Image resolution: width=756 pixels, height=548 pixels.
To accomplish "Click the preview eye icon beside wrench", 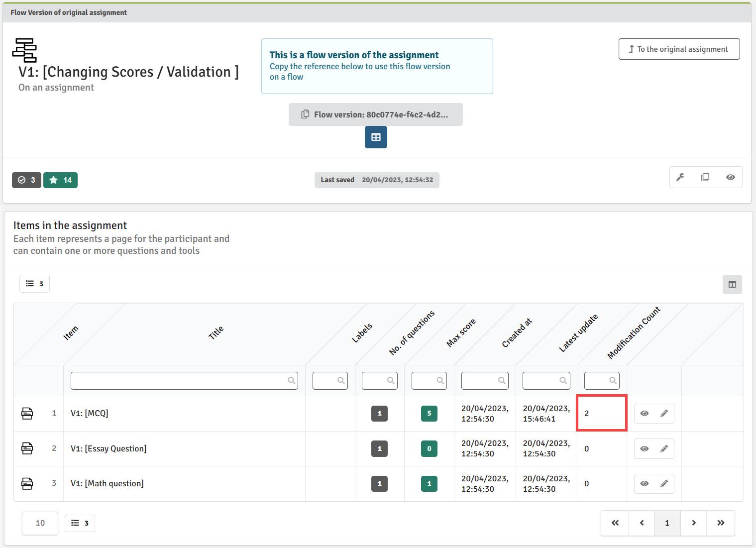I will coord(730,177).
